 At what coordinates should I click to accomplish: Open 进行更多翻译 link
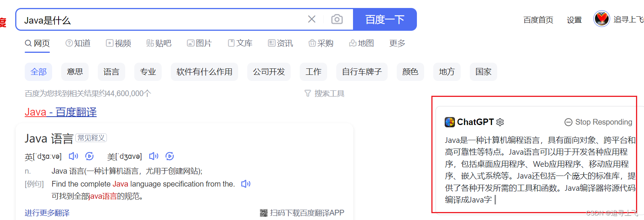47,213
